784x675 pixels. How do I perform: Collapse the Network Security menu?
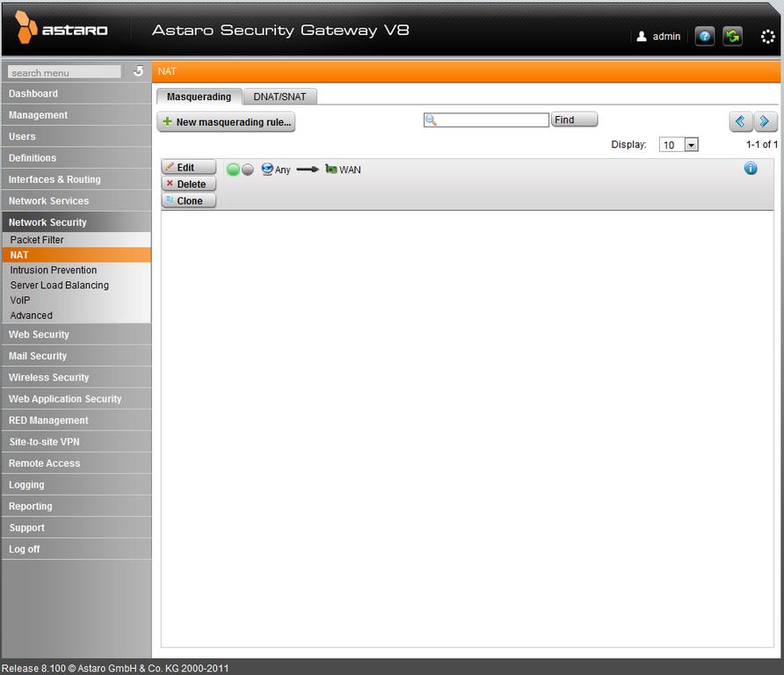pyautogui.click(x=76, y=222)
